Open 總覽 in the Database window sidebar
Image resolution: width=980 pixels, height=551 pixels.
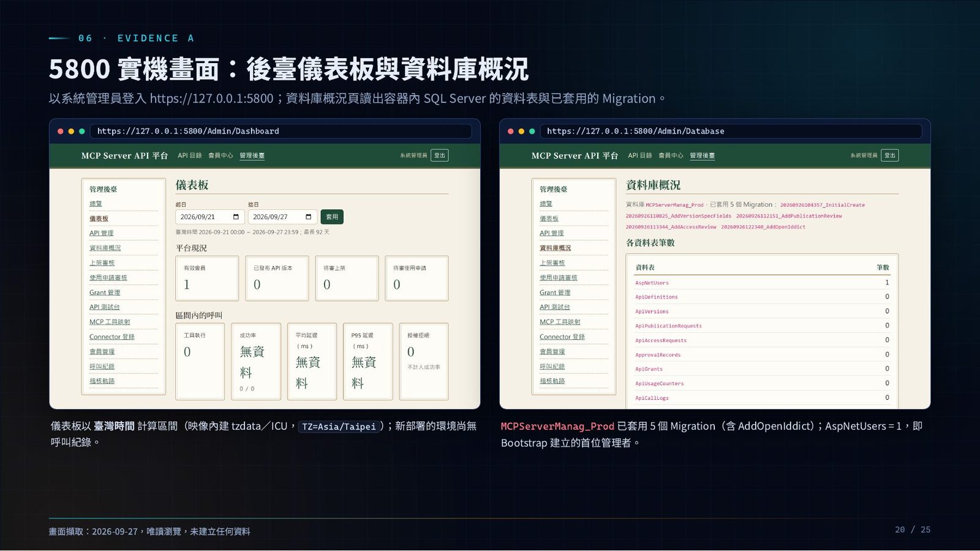546,204
